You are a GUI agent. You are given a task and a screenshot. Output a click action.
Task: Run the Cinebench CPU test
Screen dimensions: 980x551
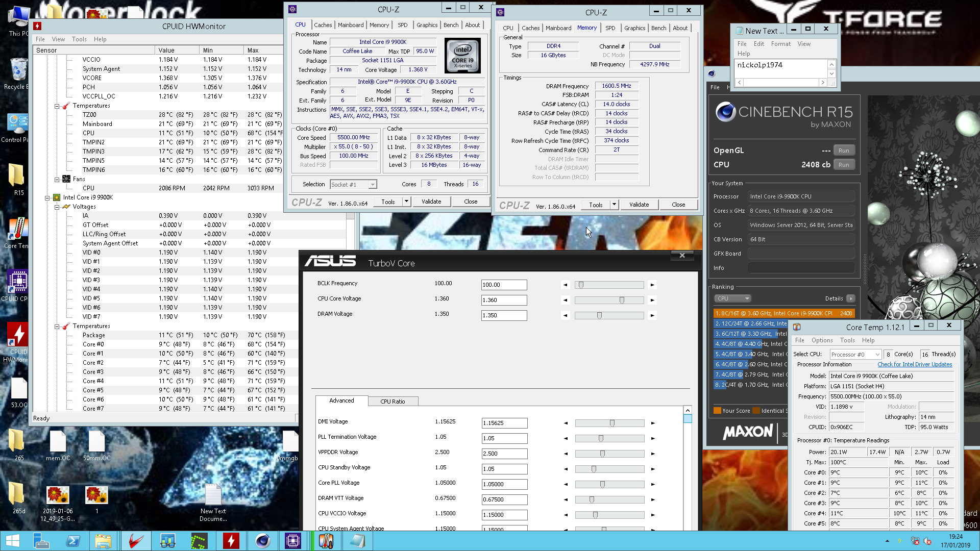pyautogui.click(x=844, y=165)
